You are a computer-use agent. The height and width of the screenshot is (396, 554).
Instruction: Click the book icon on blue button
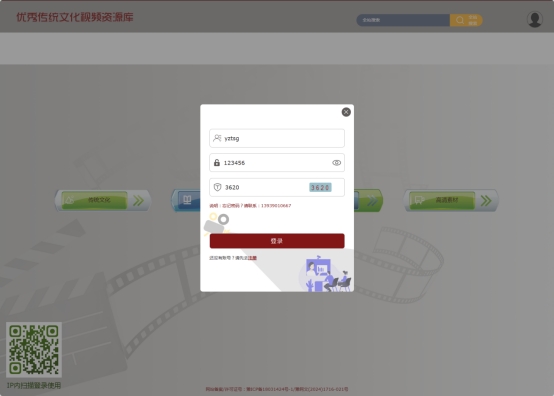187,200
